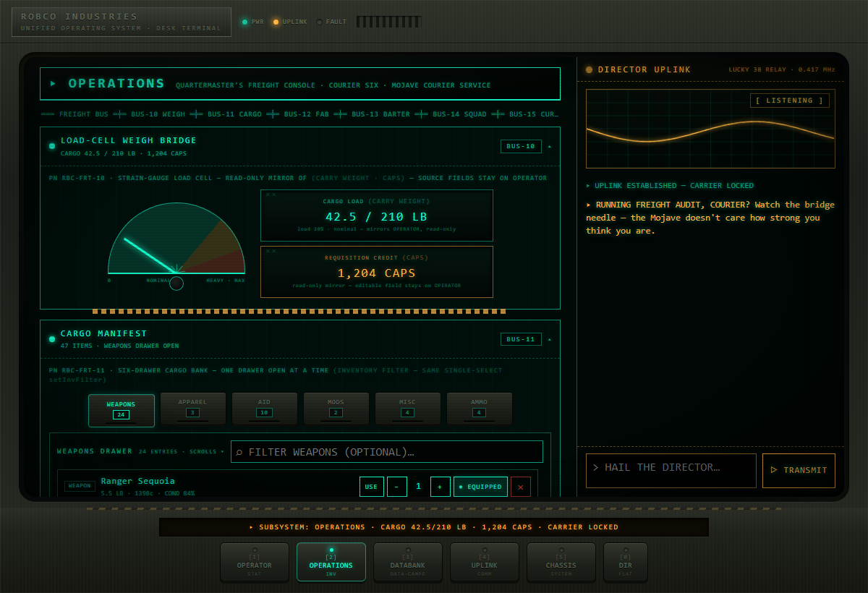Open the Ammo drawer
This screenshot has width=868, height=593.
click(479, 409)
